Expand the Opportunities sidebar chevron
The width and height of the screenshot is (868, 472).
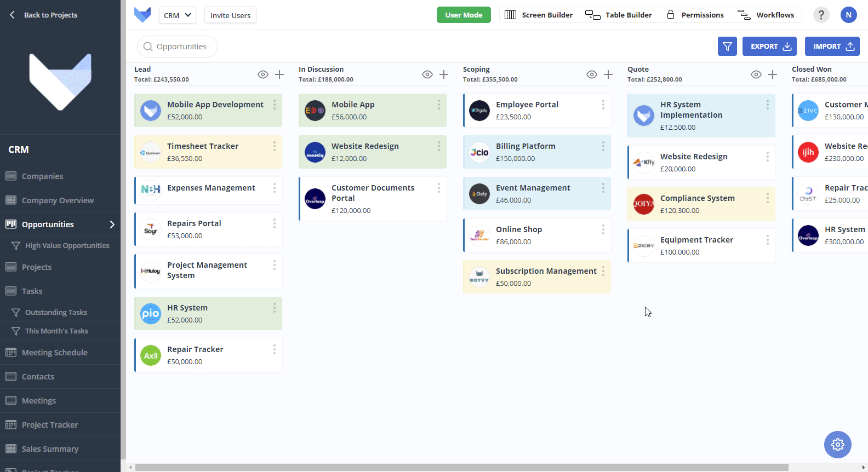pos(112,225)
